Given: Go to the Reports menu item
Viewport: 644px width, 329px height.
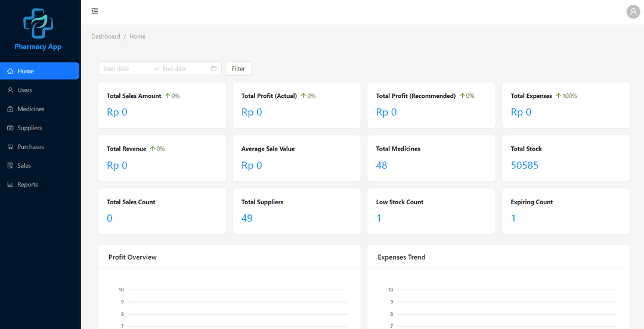Looking at the screenshot, I should (x=27, y=185).
